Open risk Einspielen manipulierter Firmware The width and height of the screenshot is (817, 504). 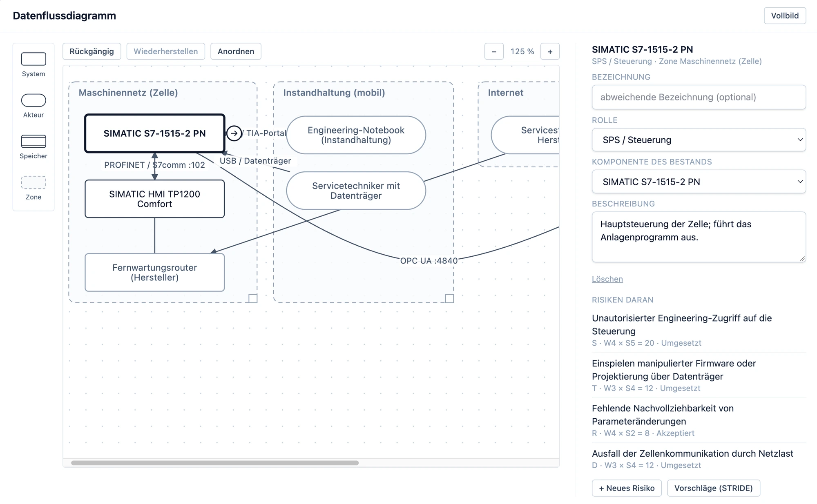point(699,375)
